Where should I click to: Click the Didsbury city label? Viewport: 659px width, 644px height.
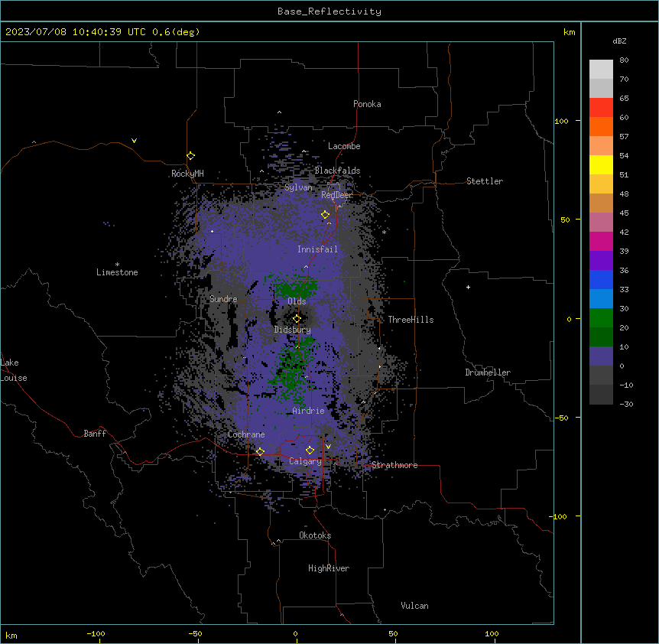pos(293,330)
